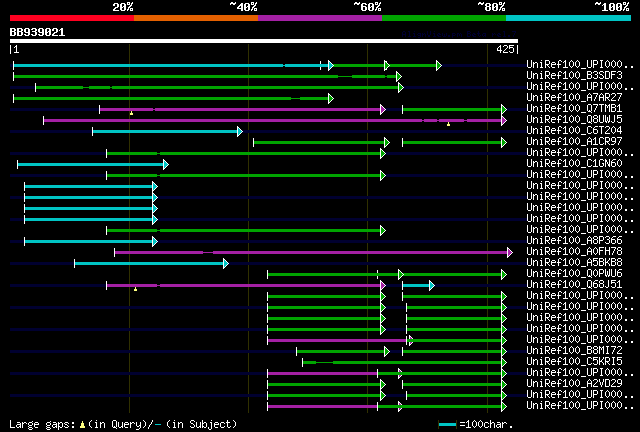This screenshot has height=432, width=640.
Task: Click the purple alignment bar in Q8UWJ5 row
Action: (275, 120)
